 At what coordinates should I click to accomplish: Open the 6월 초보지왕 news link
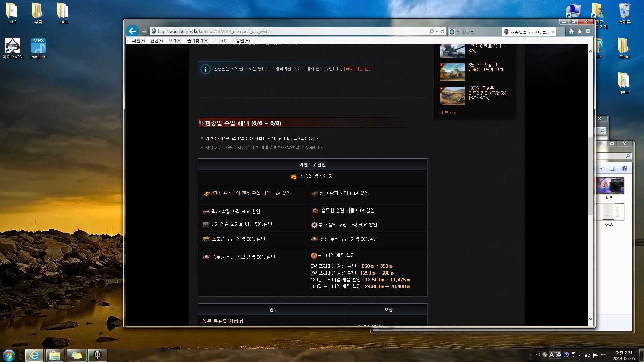pos(486,67)
